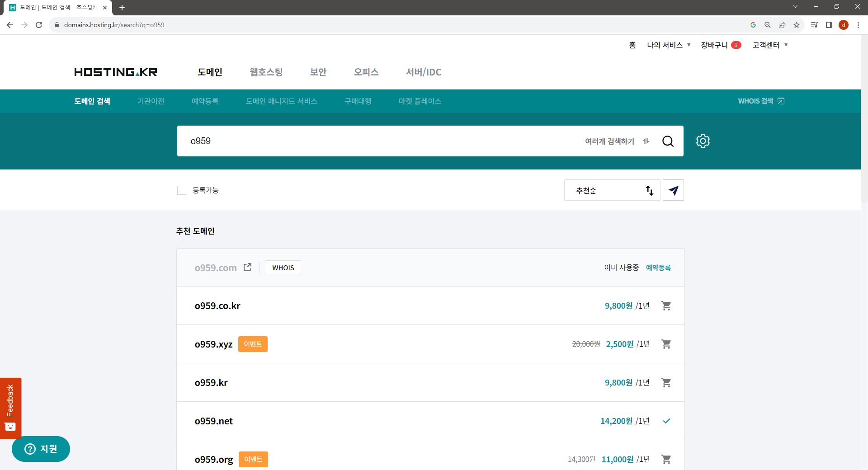Screen dimensions: 868x470
Task: Open 마켓 플레이스 tab
Action: [x=420, y=101]
